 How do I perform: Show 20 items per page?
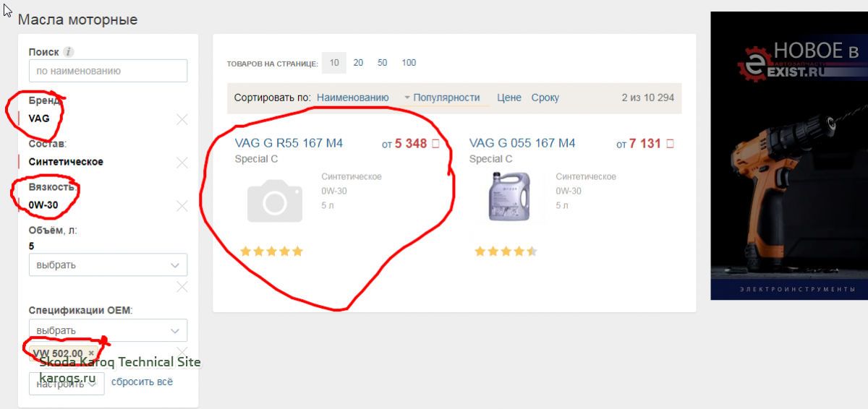(358, 63)
